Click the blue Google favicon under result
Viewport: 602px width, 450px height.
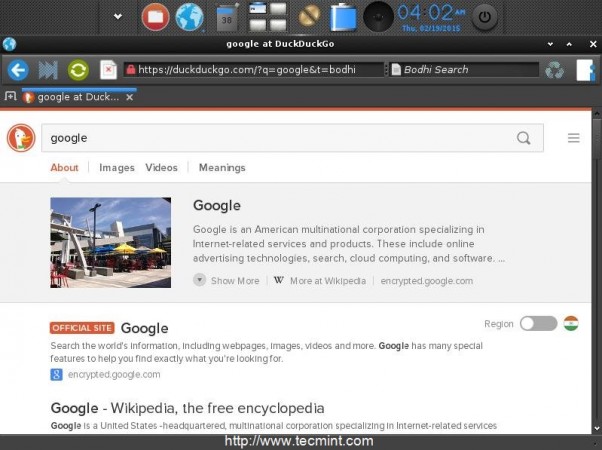click(56, 374)
